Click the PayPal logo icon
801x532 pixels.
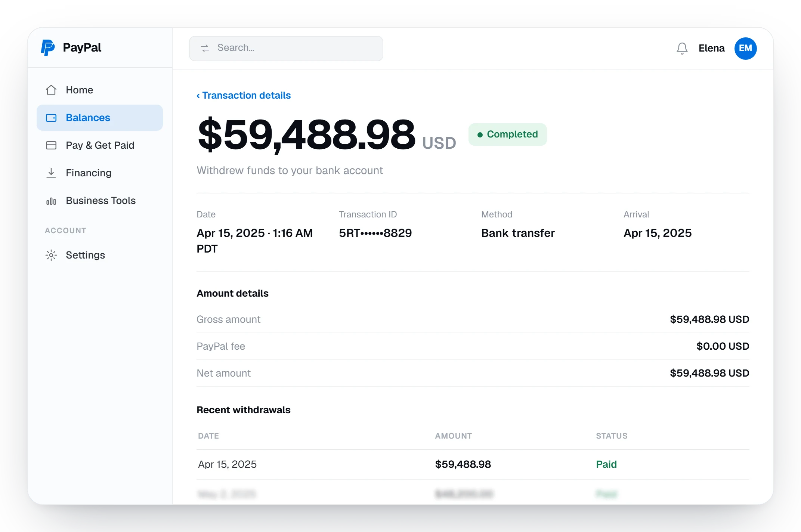(48, 48)
